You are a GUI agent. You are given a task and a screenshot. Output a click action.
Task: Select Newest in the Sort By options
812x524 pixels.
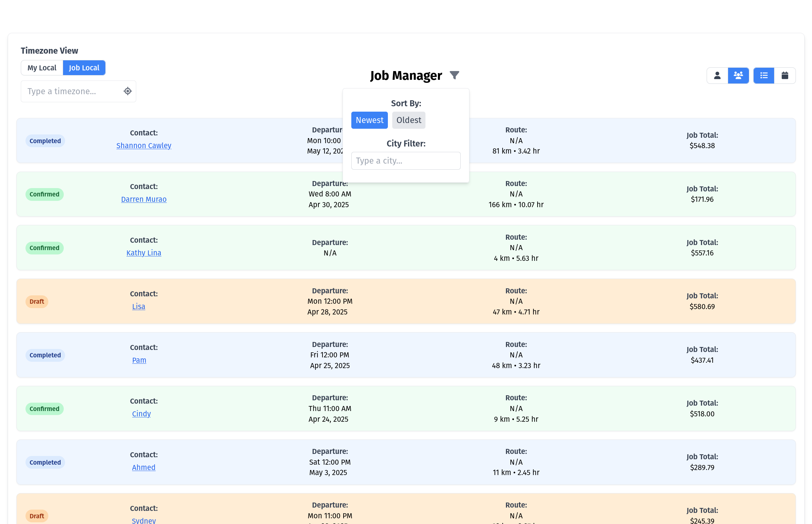tap(369, 120)
